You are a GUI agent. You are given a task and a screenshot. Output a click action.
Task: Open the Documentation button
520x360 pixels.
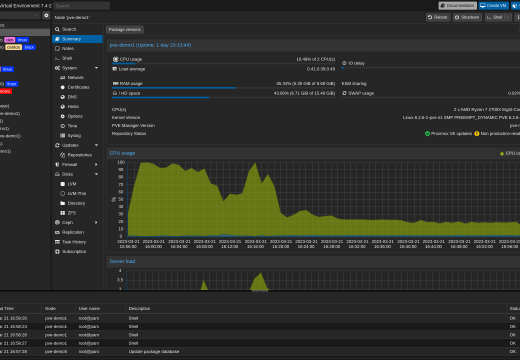coord(457,6)
